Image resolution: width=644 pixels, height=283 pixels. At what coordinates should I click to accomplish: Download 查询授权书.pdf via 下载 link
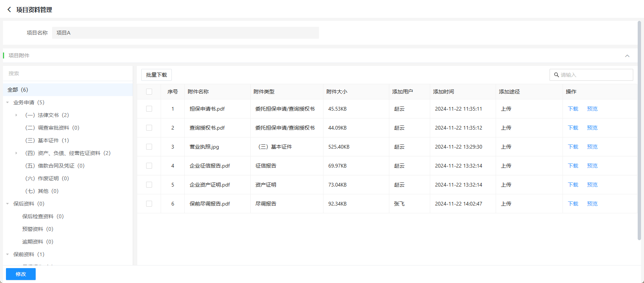coord(573,128)
